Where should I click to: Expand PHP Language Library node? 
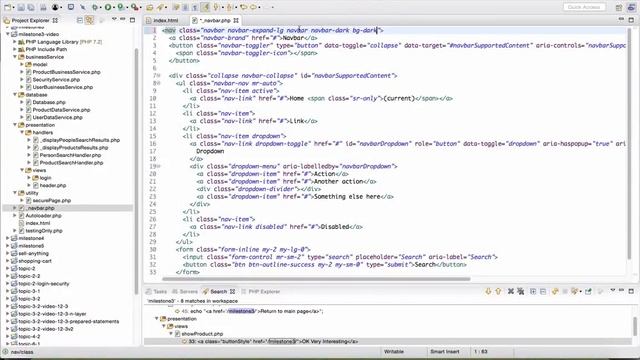[x=15, y=42]
